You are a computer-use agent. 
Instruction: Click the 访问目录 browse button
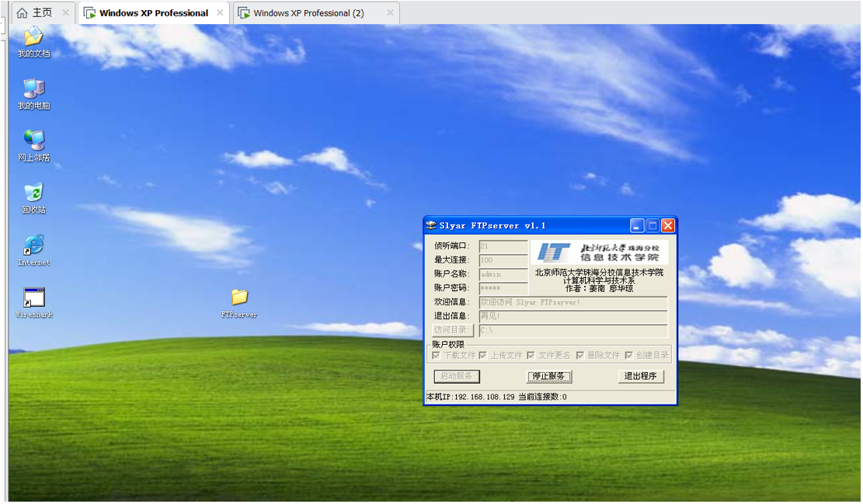(x=452, y=330)
